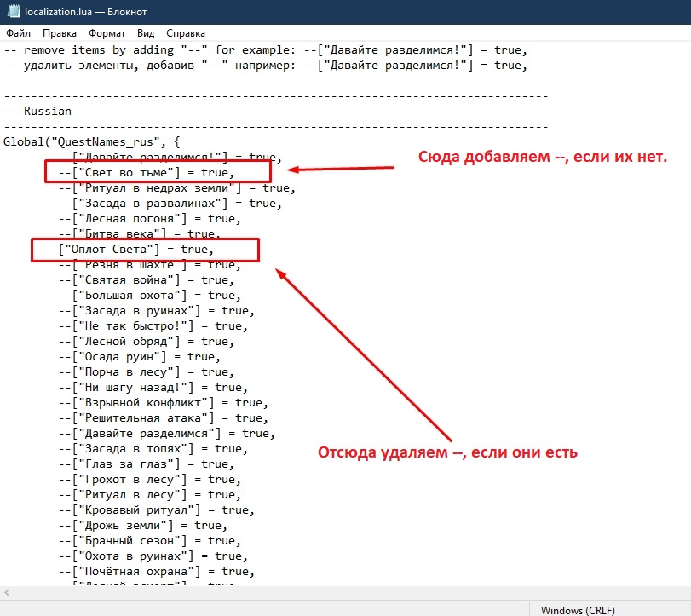The width and height of the screenshot is (691, 616).
Task: Place cursor in the "Кровавый ритуал" line
Action: click(x=155, y=510)
